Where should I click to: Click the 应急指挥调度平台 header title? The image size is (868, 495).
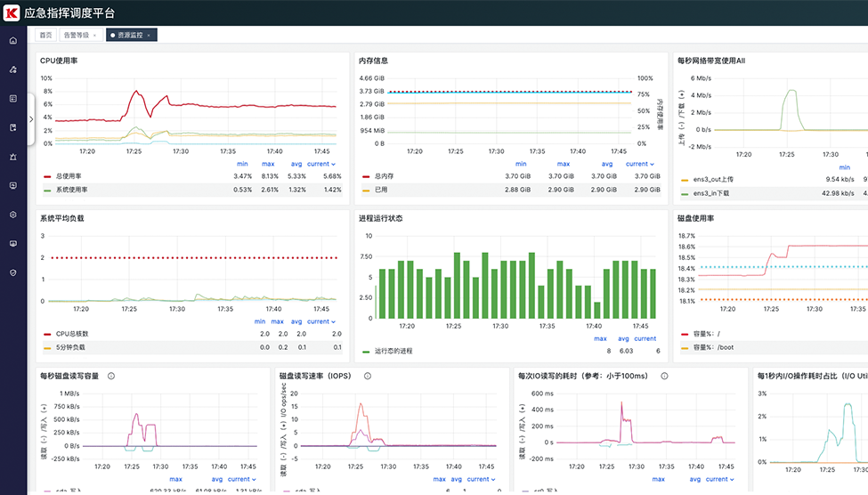[x=69, y=12]
